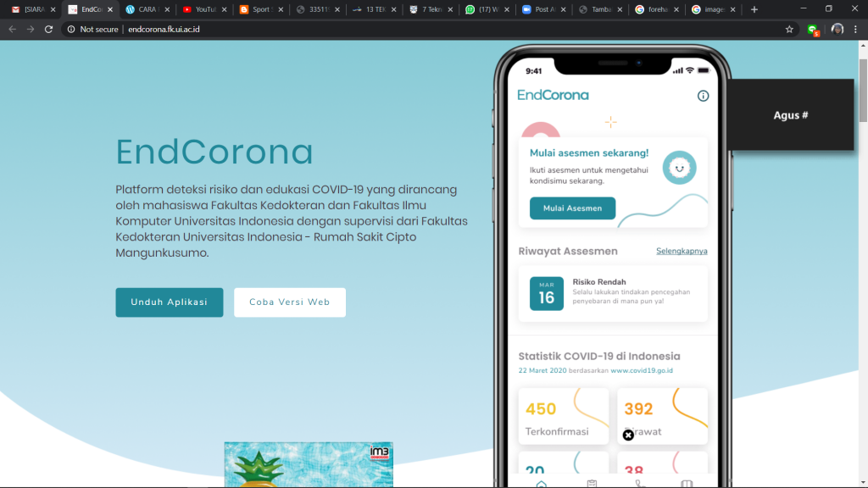Click the scrollbar up arrow

click(863, 46)
